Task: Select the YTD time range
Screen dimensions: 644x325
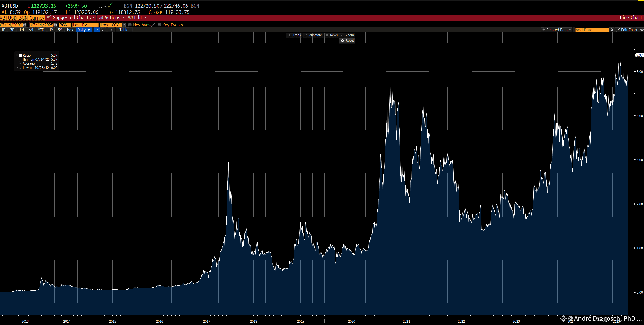Action: point(41,30)
